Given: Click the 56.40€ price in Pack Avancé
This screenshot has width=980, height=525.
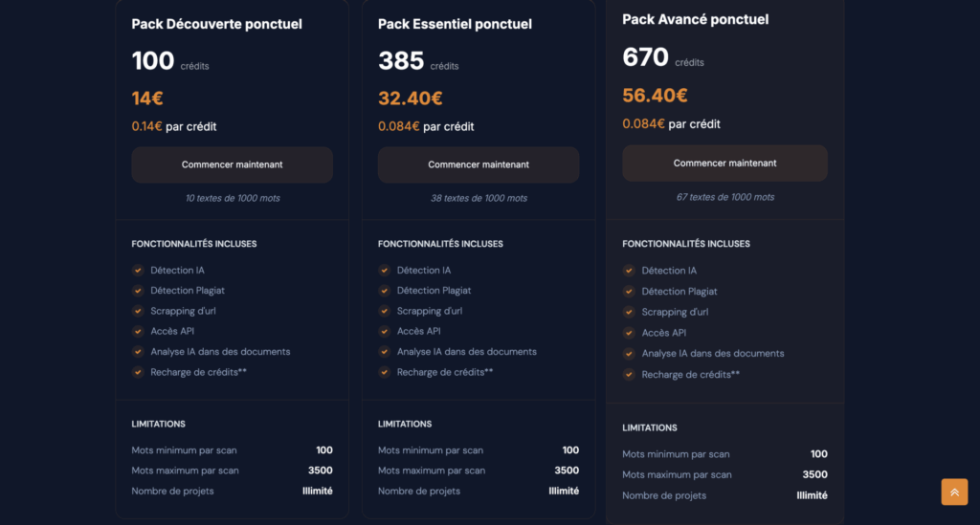Looking at the screenshot, I should [x=655, y=96].
